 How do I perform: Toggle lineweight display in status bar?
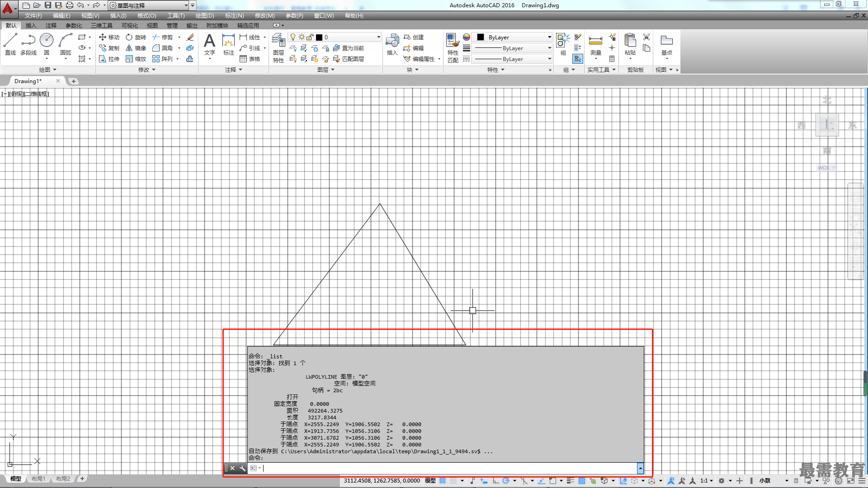click(x=571, y=481)
